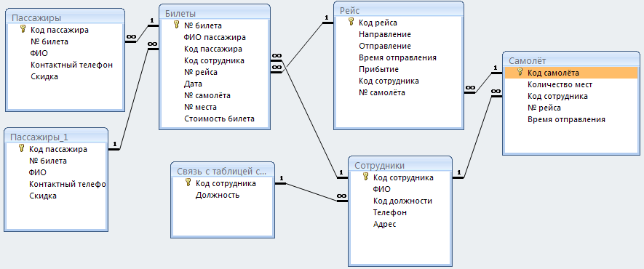Select Код должности field in Сотрудники
Screen dimensions: 644x269
click(402, 201)
